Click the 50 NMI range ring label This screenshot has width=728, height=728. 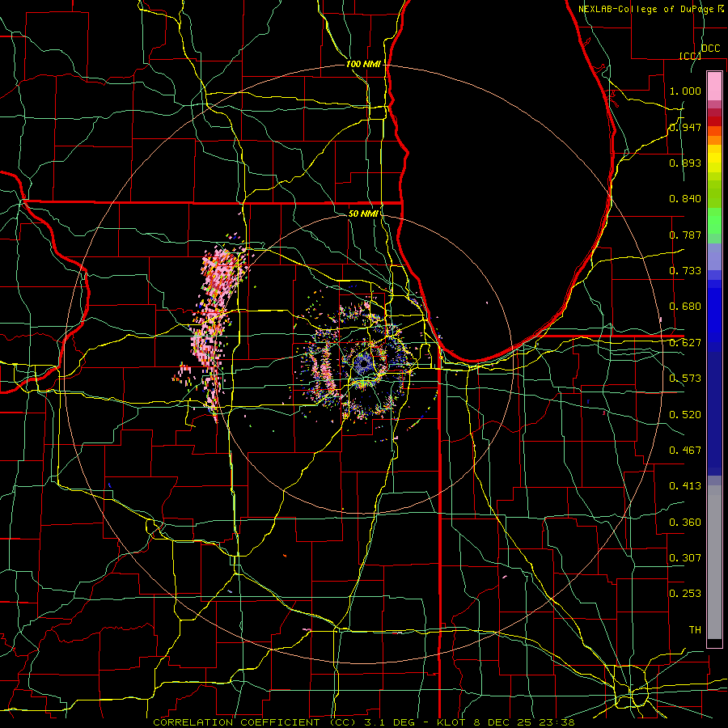363,214
